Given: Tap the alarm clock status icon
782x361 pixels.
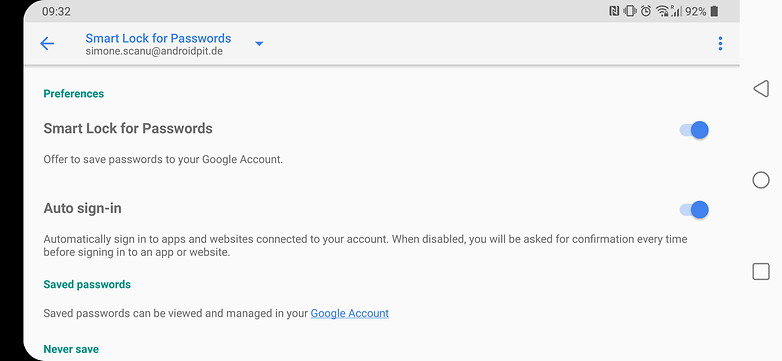Looking at the screenshot, I should pos(646,11).
